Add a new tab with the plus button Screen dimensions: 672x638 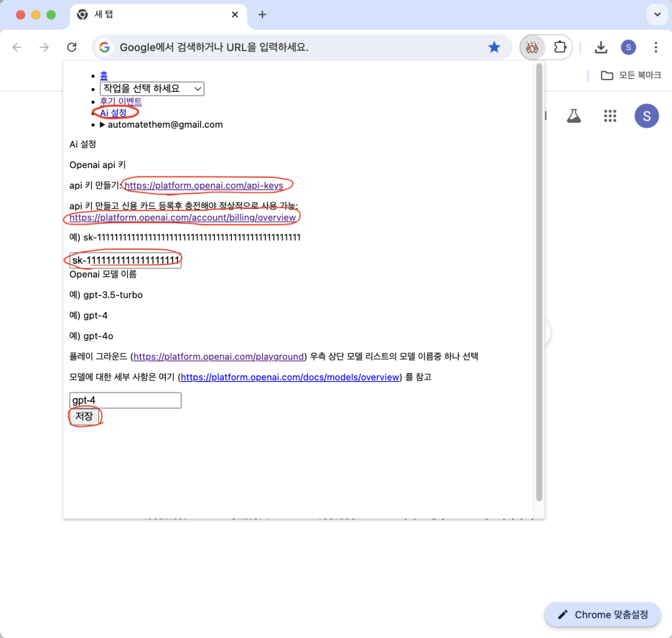[x=262, y=14]
